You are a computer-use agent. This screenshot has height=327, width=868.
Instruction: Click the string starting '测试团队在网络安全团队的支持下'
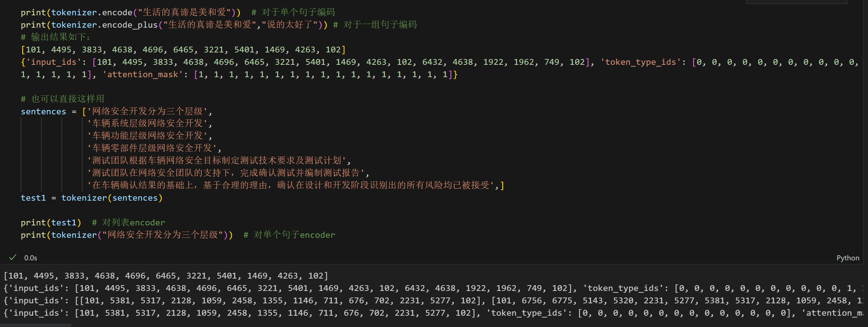226,173
